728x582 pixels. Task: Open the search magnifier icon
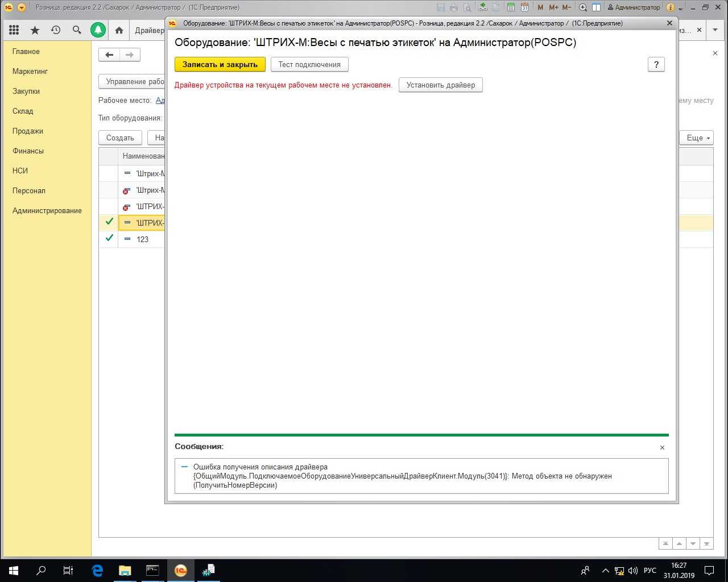pos(77,30)
